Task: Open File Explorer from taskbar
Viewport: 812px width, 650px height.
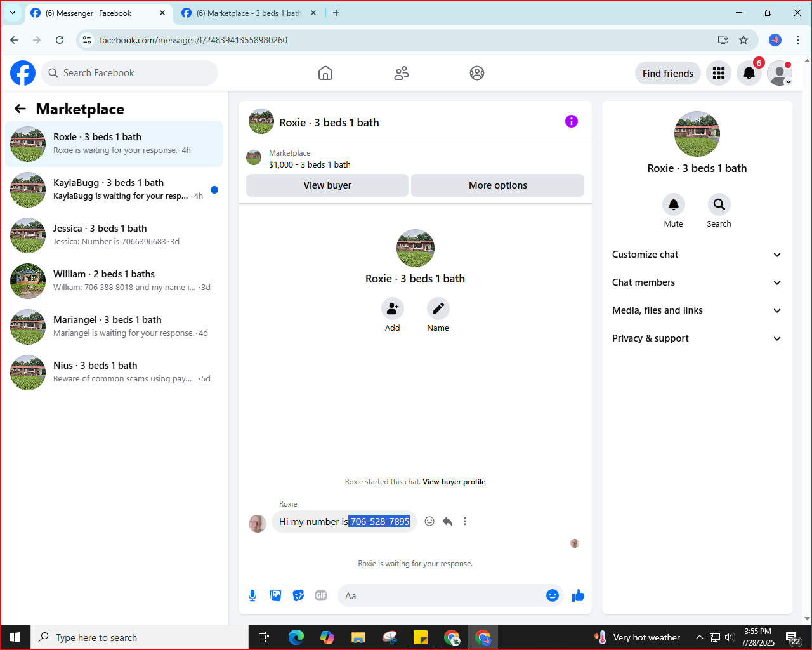Action: [x=358, y=637]
